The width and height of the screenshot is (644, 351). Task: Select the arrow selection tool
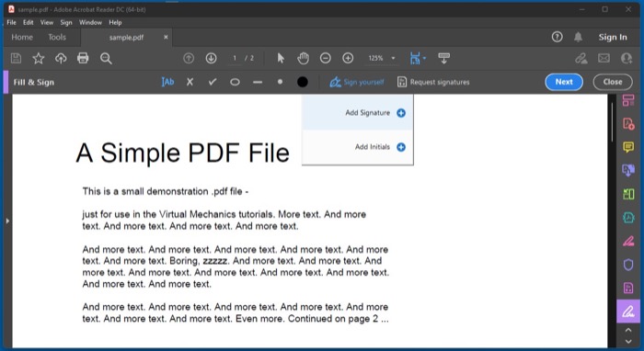click(281, 58)
